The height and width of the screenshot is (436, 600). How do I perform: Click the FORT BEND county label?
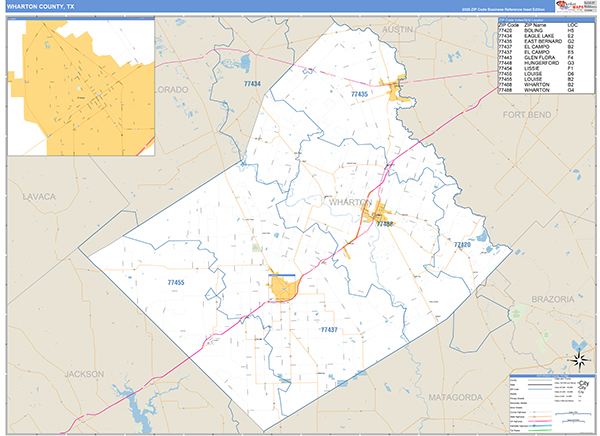(527, 115)
